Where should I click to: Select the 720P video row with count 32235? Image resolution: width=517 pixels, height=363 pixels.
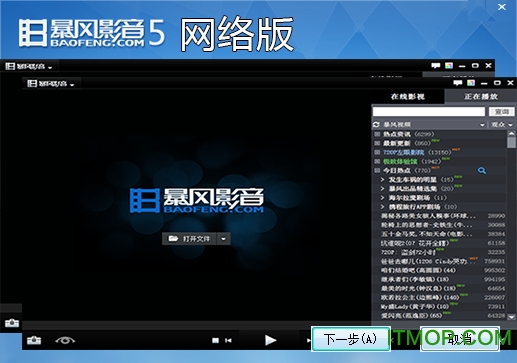[440, 252]
